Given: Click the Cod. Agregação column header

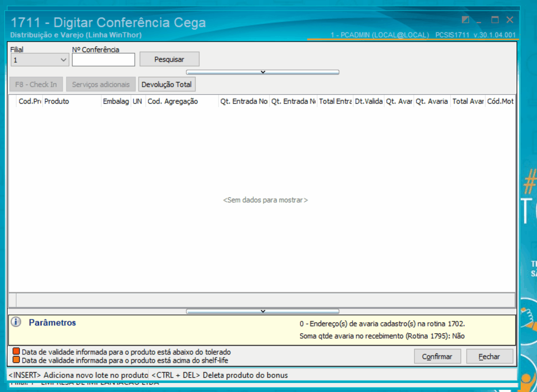Looking at the screenshot, I should point(182,101).
